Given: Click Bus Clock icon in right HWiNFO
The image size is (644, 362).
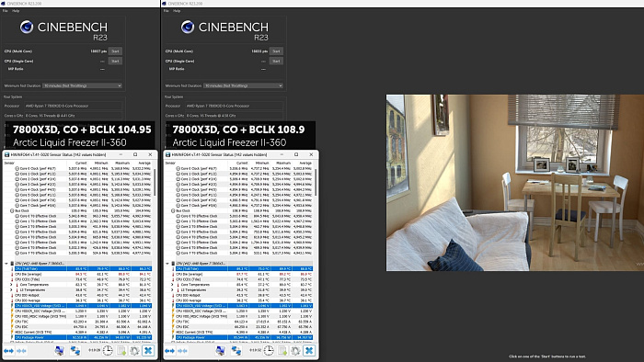Looking at the screenshot, I should (x=173, y=210).
